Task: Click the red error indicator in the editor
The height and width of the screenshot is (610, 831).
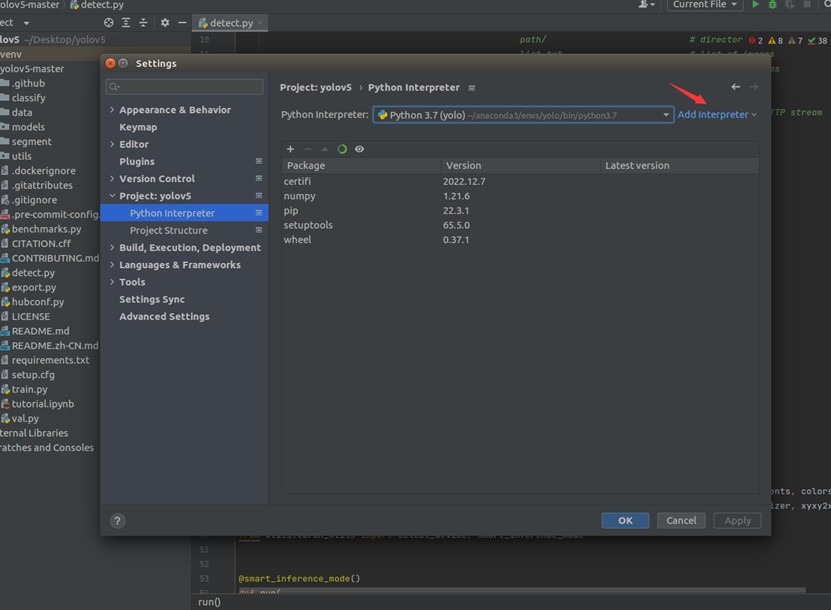Action: (755, 40)
